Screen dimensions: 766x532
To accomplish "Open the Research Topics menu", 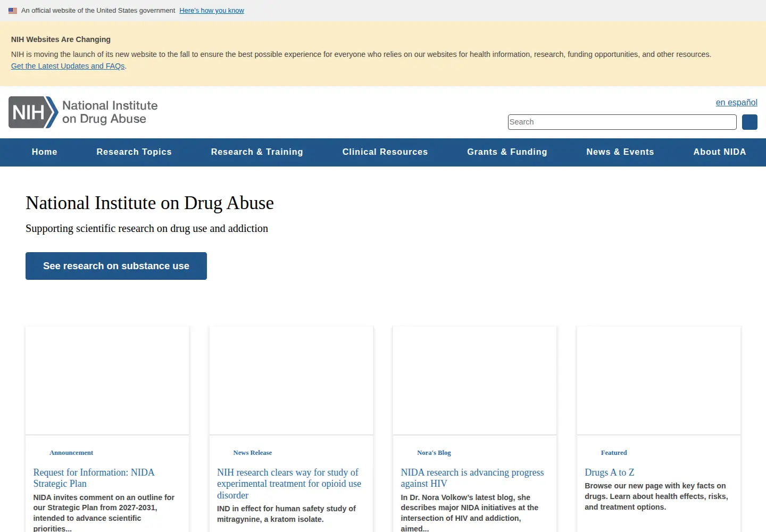I will point(134,152).
